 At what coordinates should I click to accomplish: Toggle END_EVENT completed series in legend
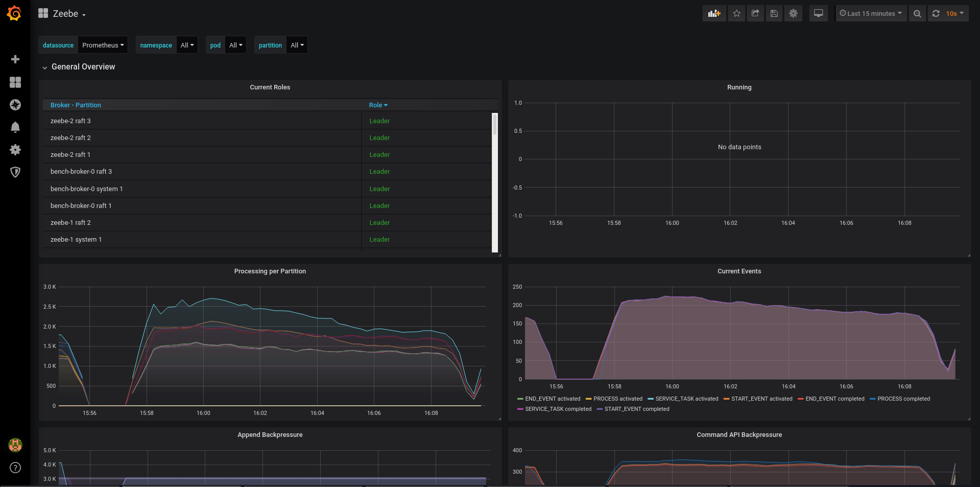[x=834, y=399]
